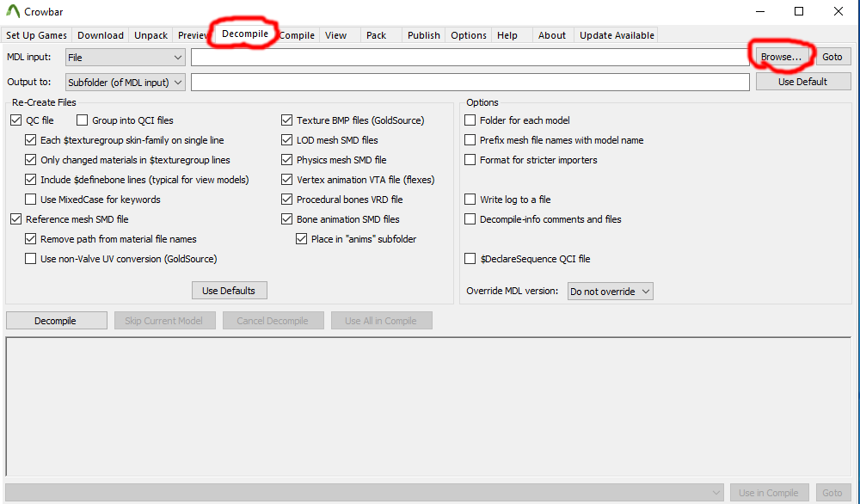Toggle the QC file checkbox
Image resolution: width=860 pixels, height=504 pixels.
(15, 120)
